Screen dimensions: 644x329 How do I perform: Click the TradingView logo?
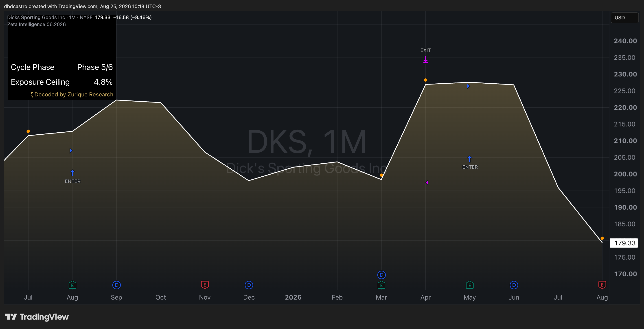tap(37, 317)
